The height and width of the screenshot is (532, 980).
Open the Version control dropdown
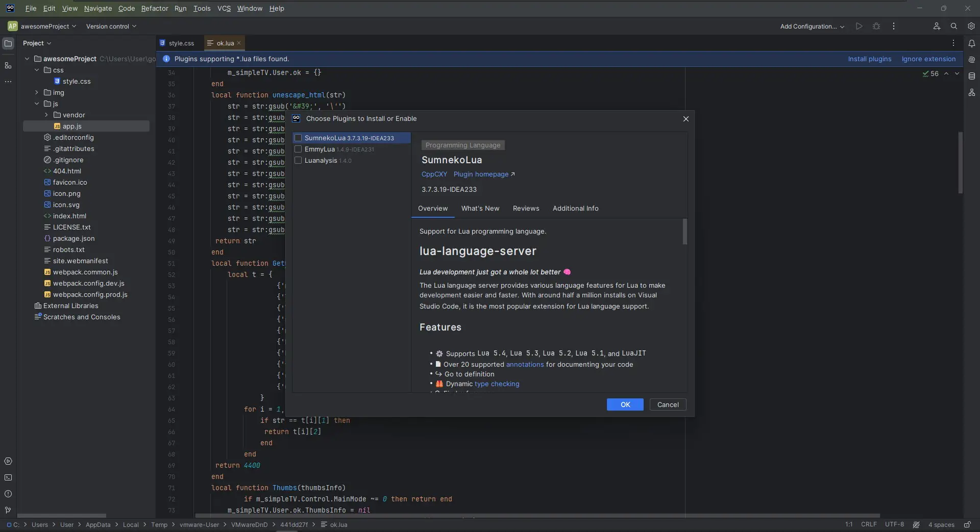coord(111,26)
